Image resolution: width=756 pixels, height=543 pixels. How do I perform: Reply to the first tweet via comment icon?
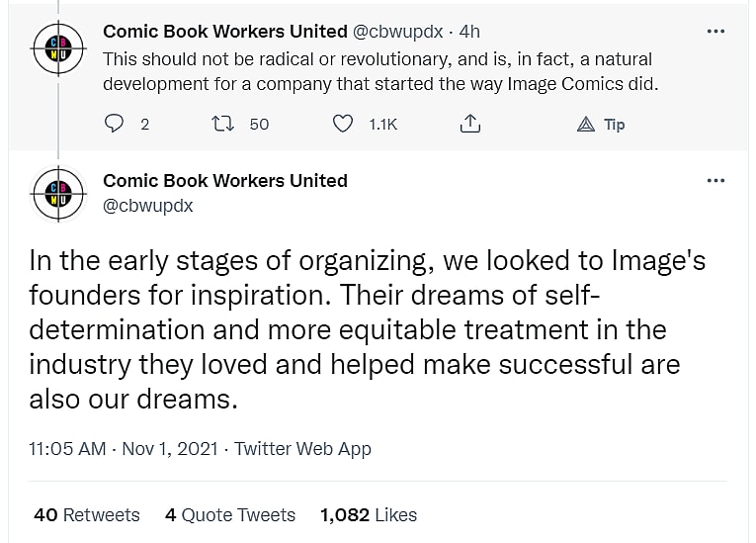click(x=115, y=124)
